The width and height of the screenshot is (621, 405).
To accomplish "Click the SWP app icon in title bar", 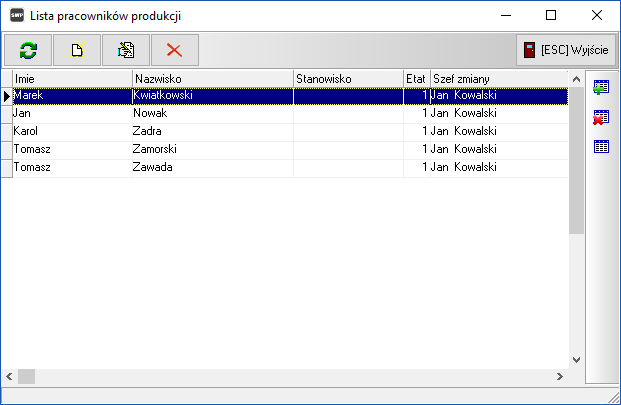I will coord(17,16).
